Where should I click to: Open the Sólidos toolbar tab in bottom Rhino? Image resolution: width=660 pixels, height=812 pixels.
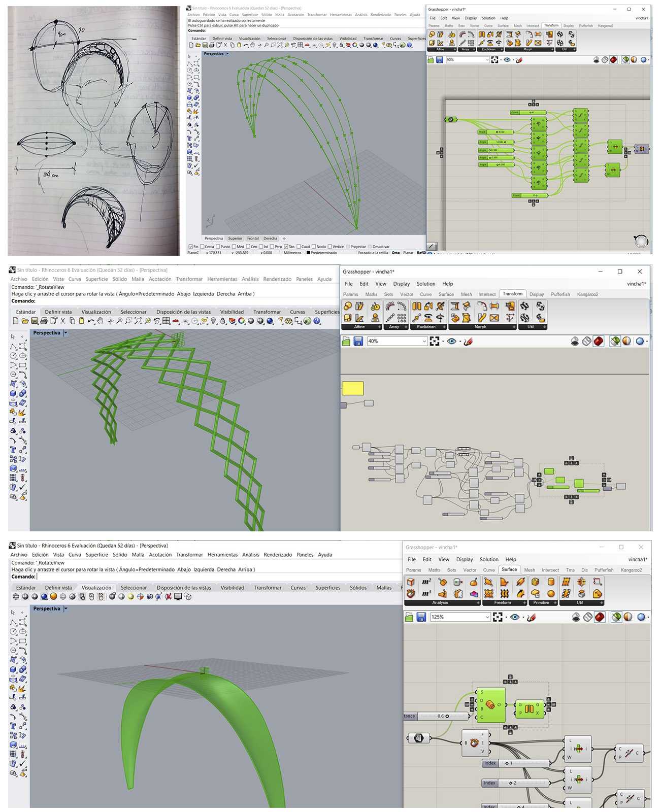(358, 588)
